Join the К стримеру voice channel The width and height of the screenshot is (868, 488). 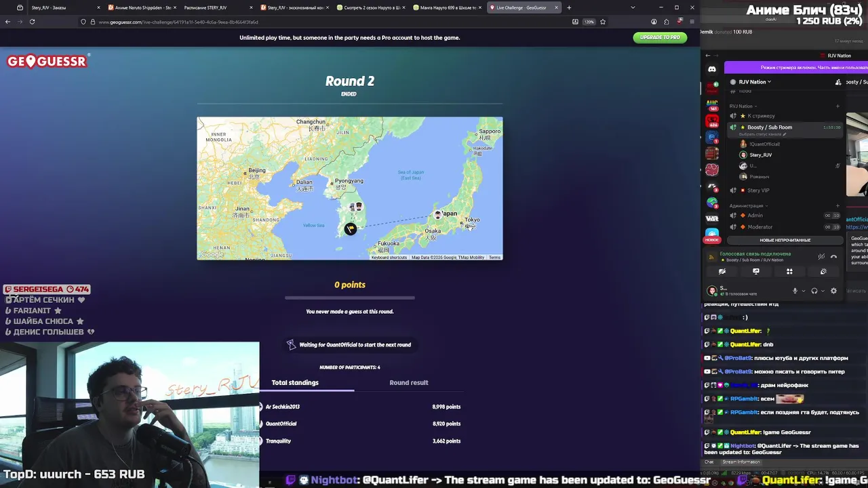point(785,116)
